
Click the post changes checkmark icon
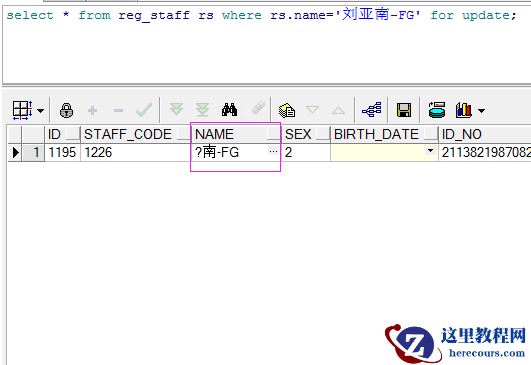click(144, 110)
